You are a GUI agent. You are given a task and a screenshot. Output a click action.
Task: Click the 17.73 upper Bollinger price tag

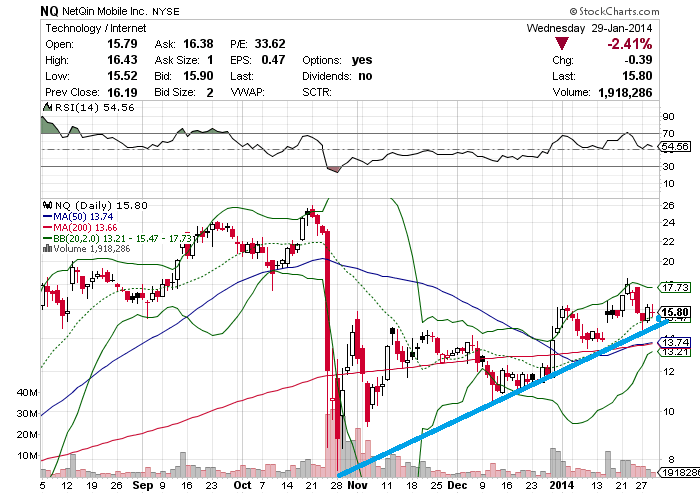pyautogui.click(x=675, y=287)
